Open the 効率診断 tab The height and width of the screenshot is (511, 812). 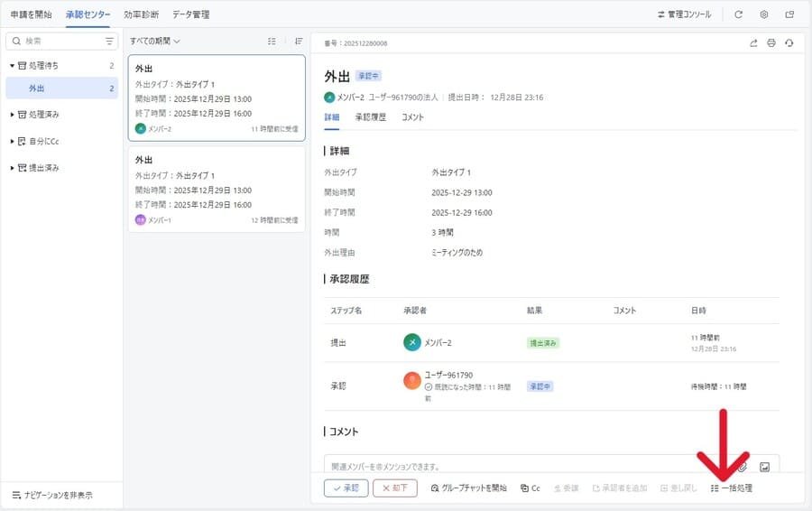[141, 14]
